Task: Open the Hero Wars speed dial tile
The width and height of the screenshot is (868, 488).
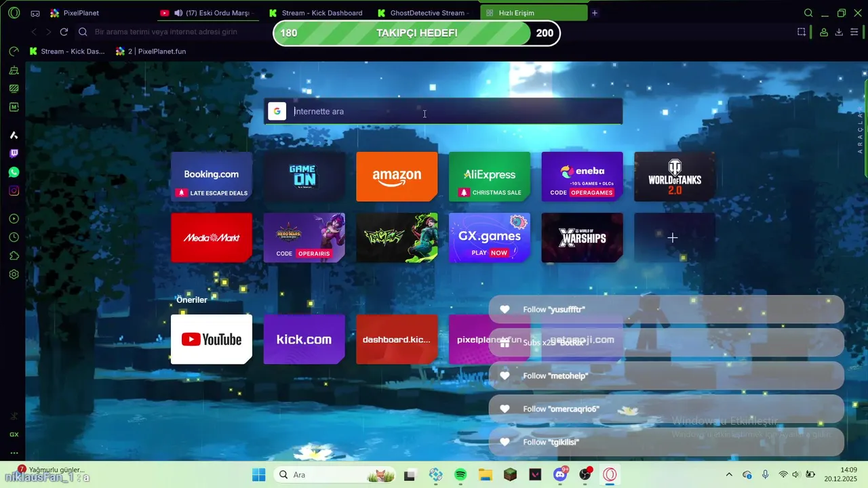Action: pyautogui.click(x=304, y=238)
